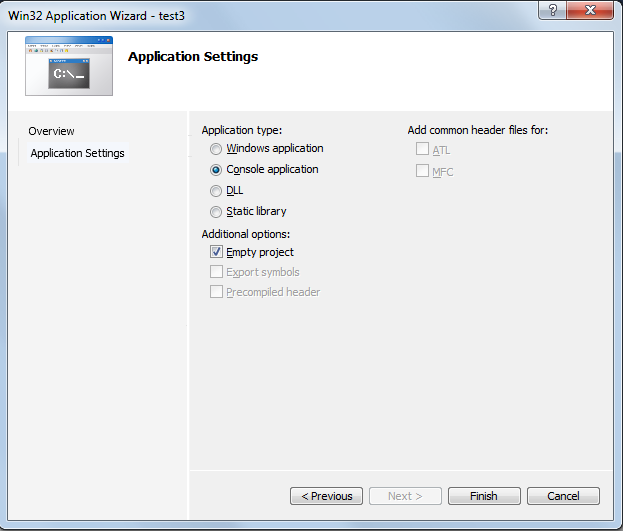
Task: Go back with the Previous button
Action: (326, 496)
